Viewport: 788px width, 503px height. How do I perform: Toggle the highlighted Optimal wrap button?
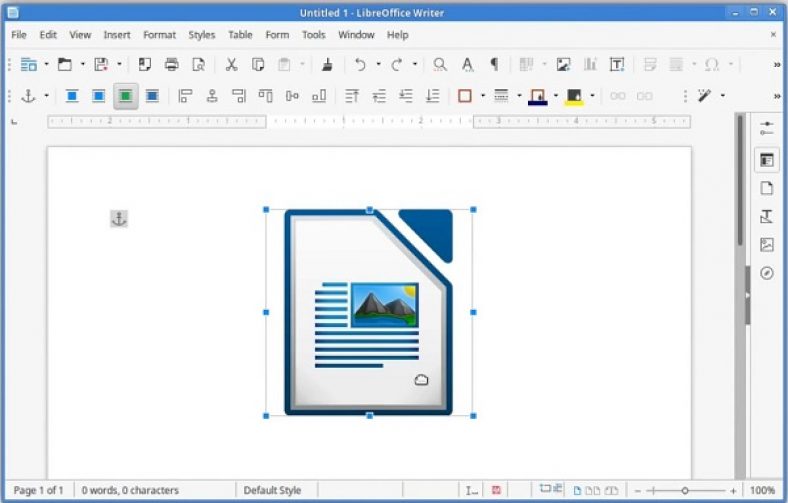125,96
